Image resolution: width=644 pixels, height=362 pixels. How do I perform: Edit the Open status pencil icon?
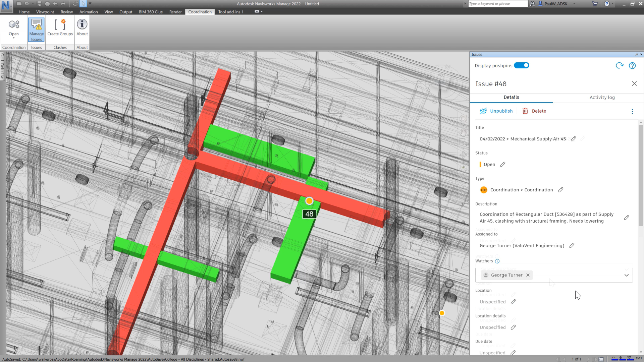(x=503, y=164)
